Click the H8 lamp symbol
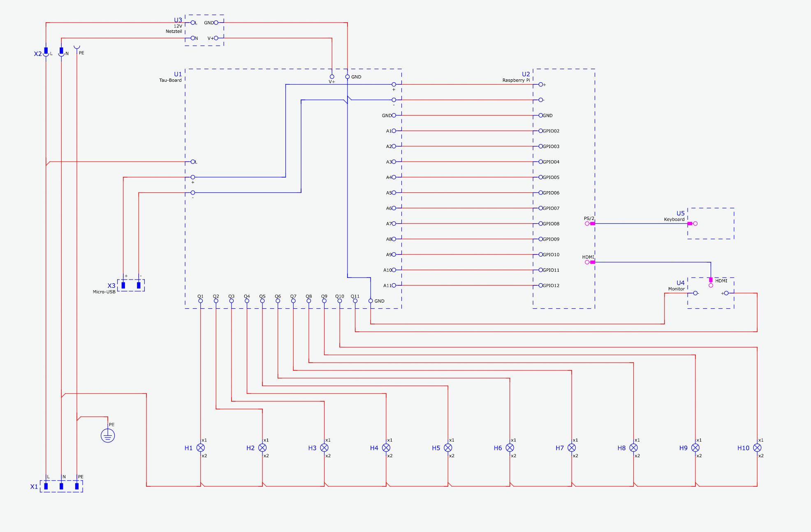Viewport: 811px width, 532px height. (633, 448)
